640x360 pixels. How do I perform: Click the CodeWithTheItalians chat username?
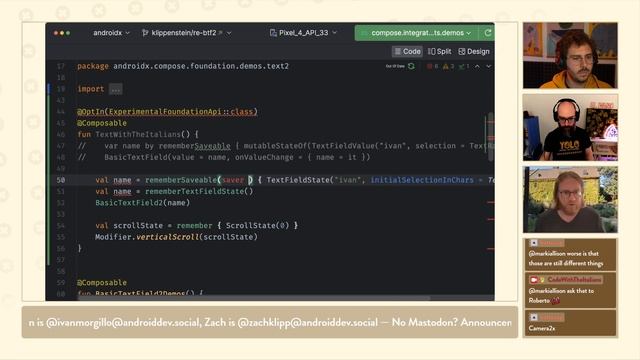click(574, 280)
